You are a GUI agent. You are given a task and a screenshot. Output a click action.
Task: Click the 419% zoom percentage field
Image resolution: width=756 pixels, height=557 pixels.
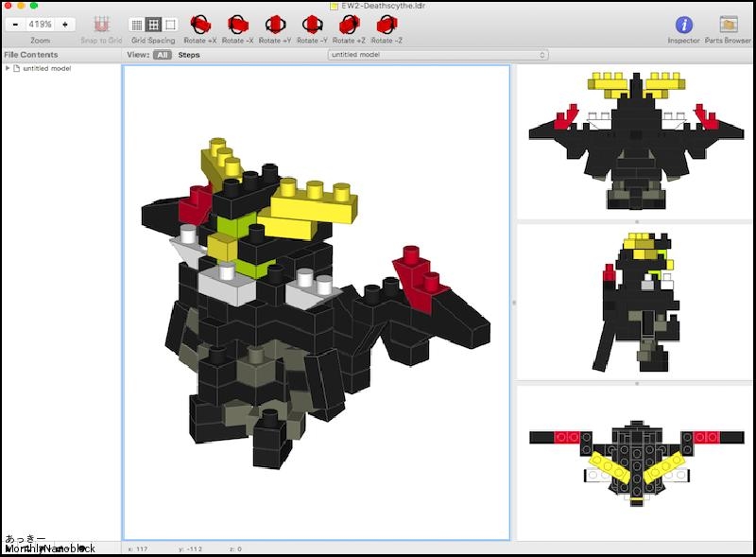(x=41, y=25)
